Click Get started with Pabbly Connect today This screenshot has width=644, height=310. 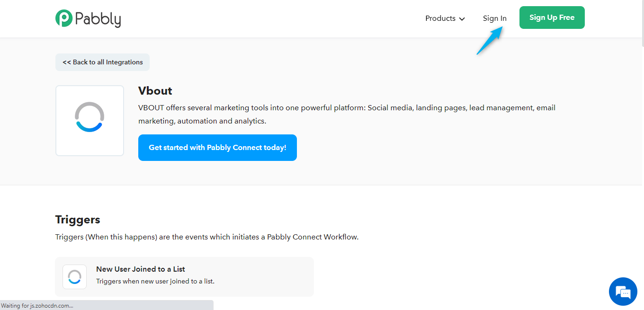click(217, 148)
